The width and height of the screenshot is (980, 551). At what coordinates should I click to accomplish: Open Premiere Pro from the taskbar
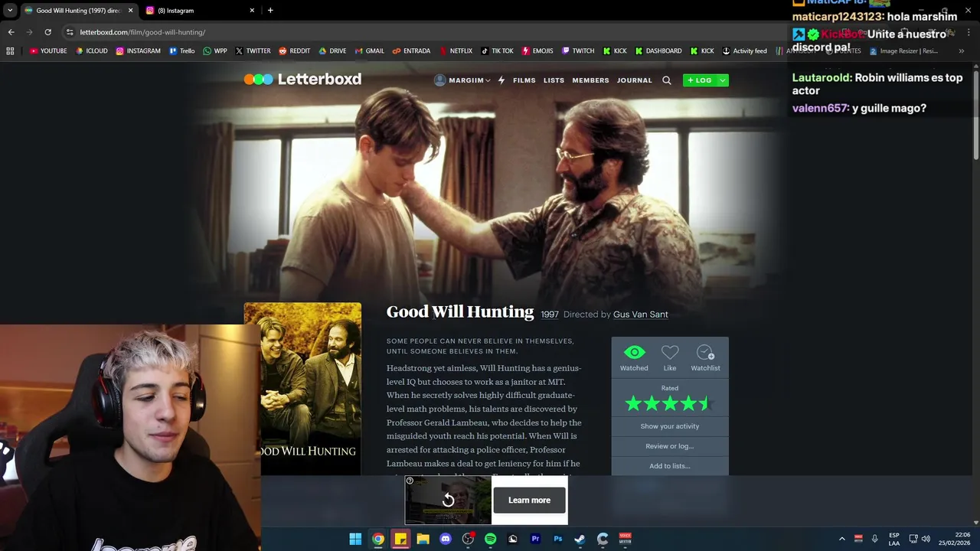(x=535, y=539)
